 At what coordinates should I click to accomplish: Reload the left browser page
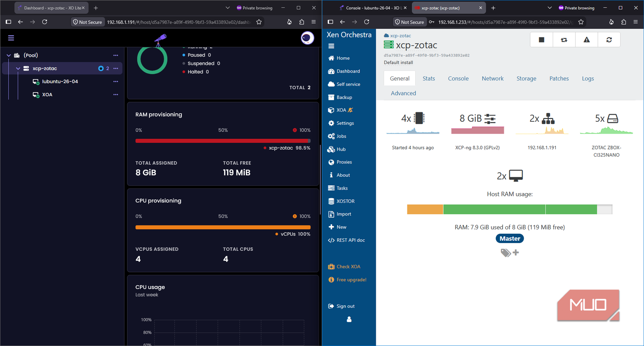tap(45, 22)
